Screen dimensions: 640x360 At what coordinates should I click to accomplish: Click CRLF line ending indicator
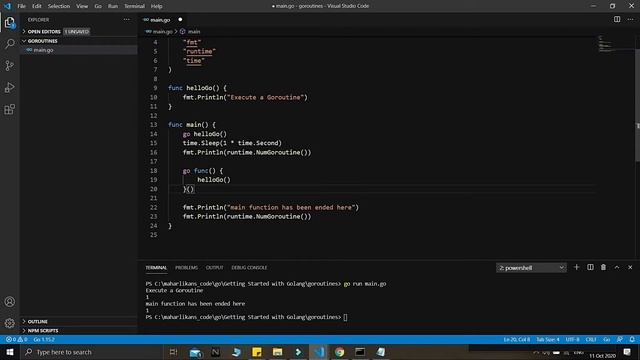pos(591,339)
